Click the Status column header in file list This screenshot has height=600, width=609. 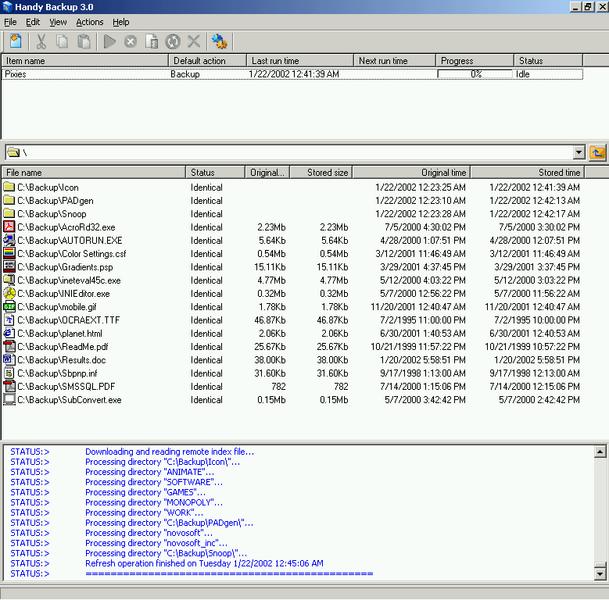pos(215,172)
